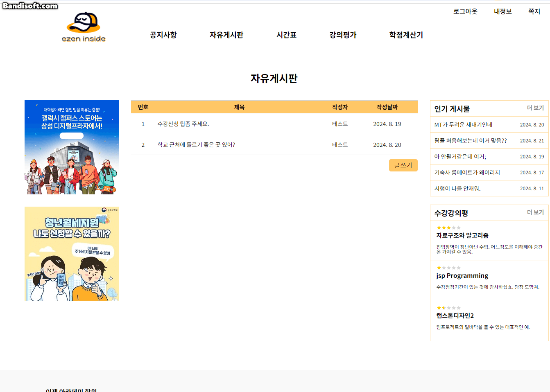Open popular post '시험이 나를 안재워.'
Screen dimensions: 550x392
[457, 189]
